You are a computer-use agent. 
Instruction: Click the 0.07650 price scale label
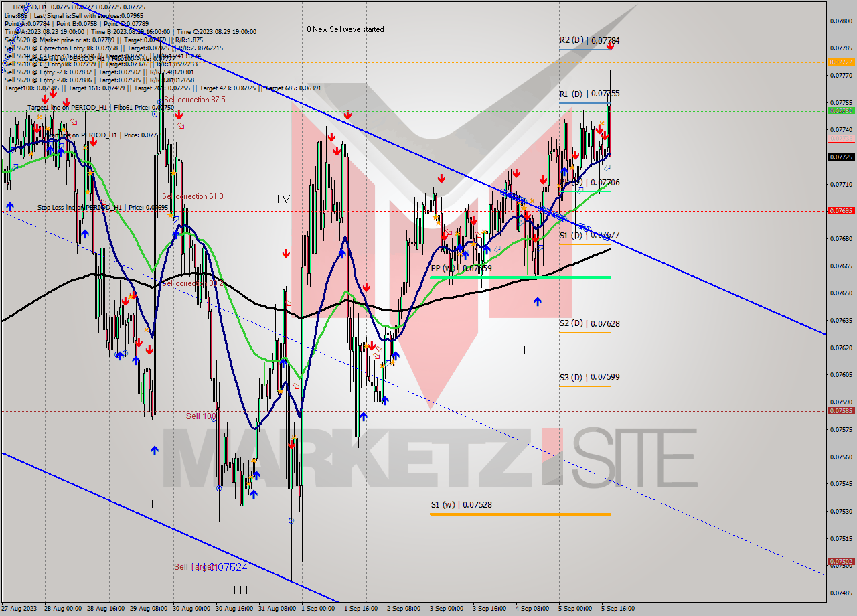(840, 293)
